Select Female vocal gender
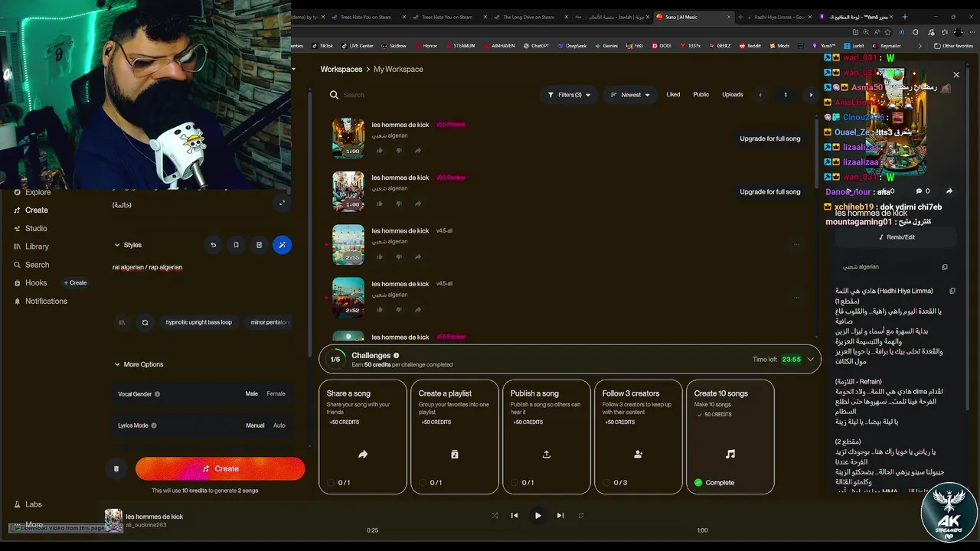The height and width of the screenshot is (551, 980). click(x=276, y=394)
